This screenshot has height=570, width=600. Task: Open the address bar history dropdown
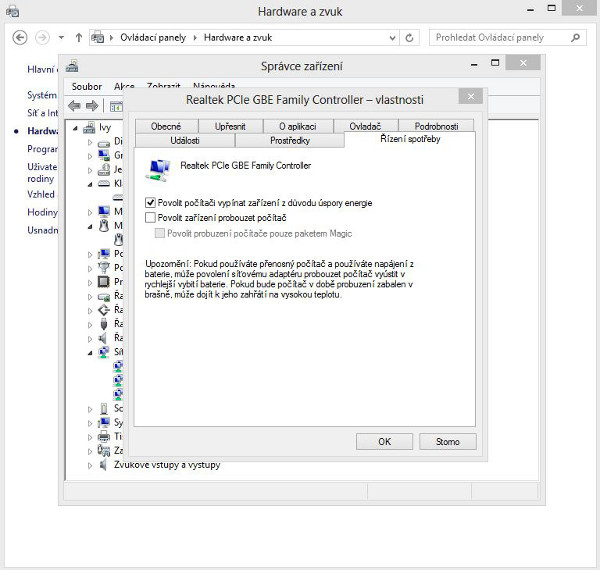[x=392, y=38]
